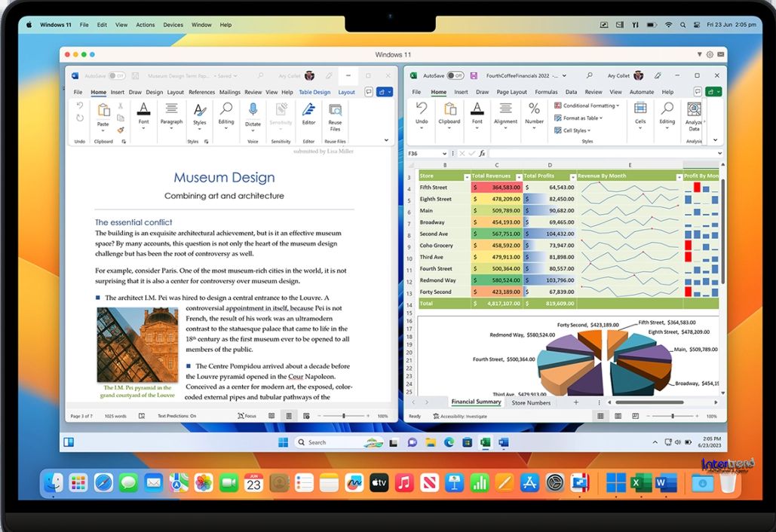Toggle AutoSave switch in Excel

(x=455, y=75)
